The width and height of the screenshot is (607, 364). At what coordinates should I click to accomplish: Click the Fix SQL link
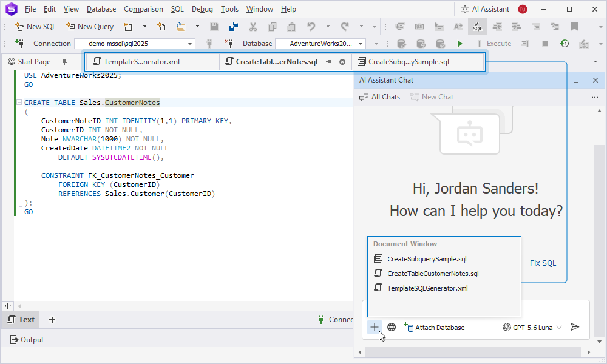[543, 263]
